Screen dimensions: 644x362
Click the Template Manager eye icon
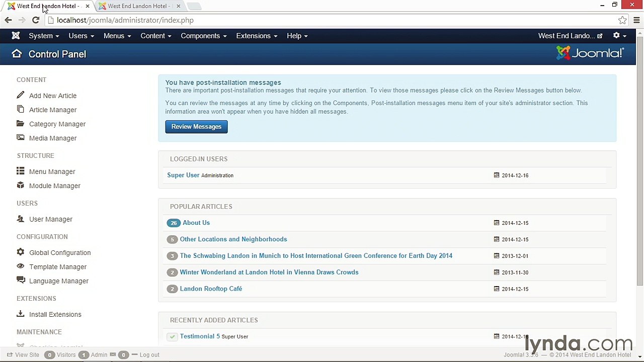click(20, 266)
